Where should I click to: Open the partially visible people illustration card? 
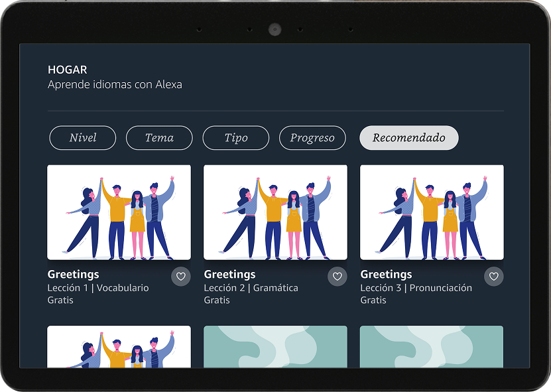click(x=119, y=347)
